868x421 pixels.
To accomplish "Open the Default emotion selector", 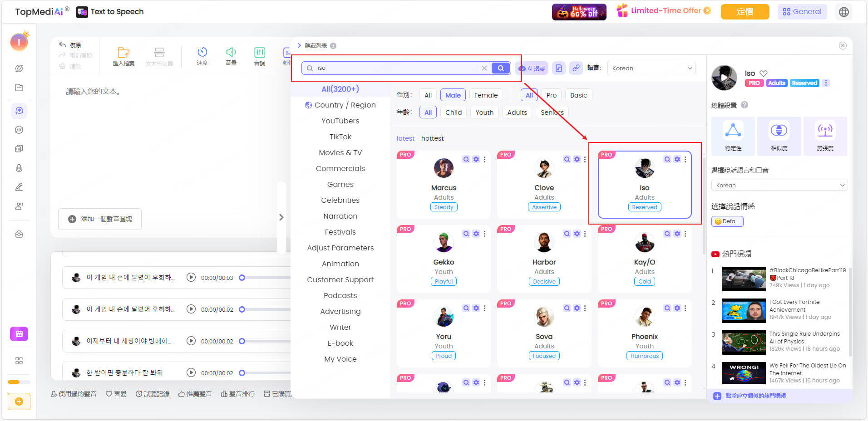I will tap(727, 221).
